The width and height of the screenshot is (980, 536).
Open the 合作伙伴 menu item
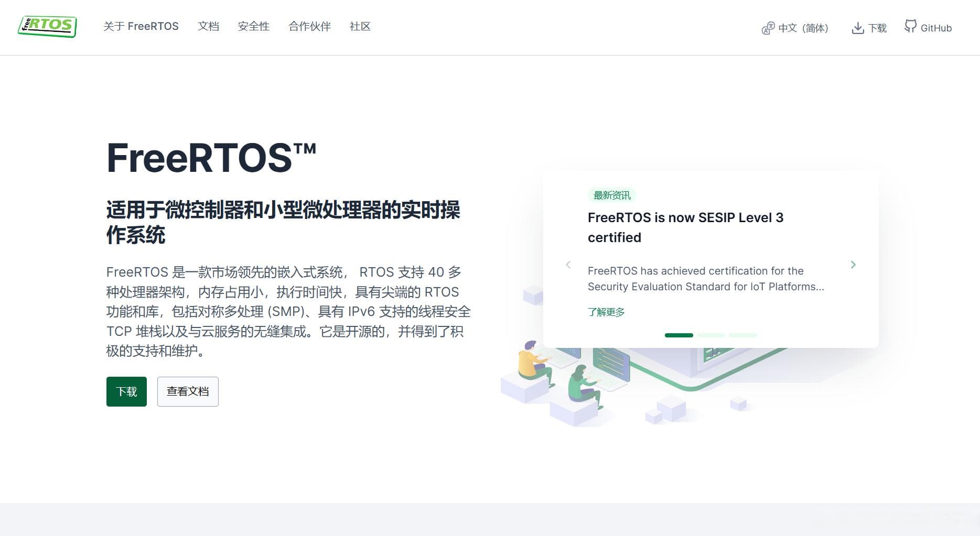pyautogui.click(x=309, y=26)
